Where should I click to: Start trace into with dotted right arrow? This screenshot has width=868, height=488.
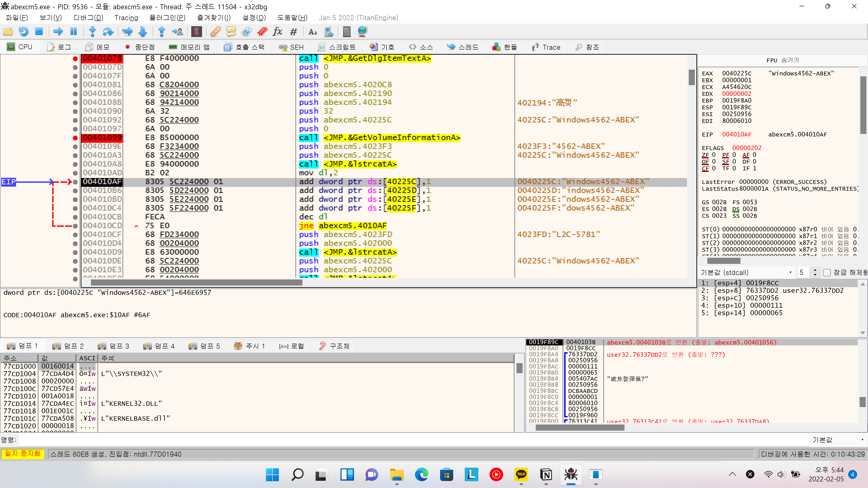pyautogui.click(x=127, y=32)
